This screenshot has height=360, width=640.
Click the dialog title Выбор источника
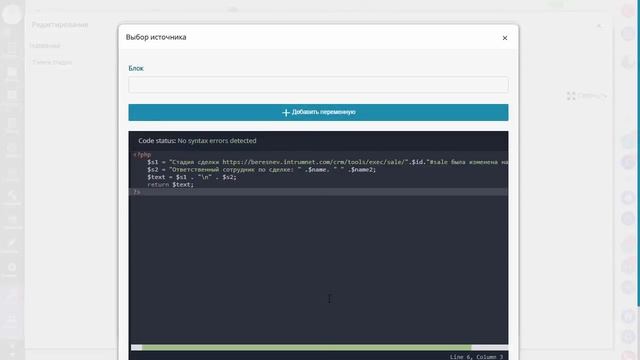[156, 37]
